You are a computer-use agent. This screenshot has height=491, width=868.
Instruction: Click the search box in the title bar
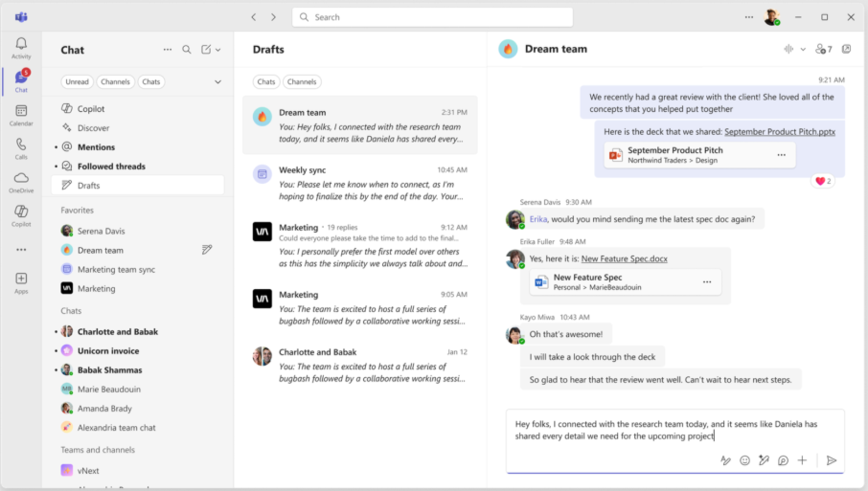pyautogui.click(x=432, y=17)
